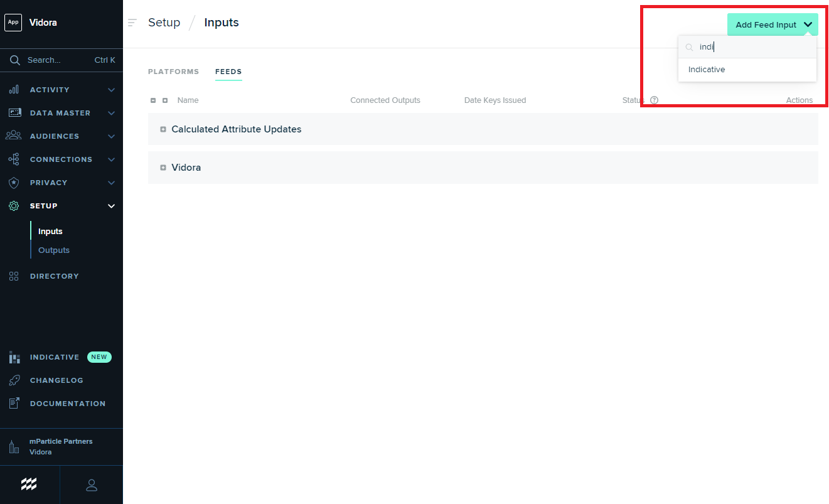Screen dimensions: 829x504
Task: Click the Actions column header
Action: pyautogui.click(x=800, y=100)
